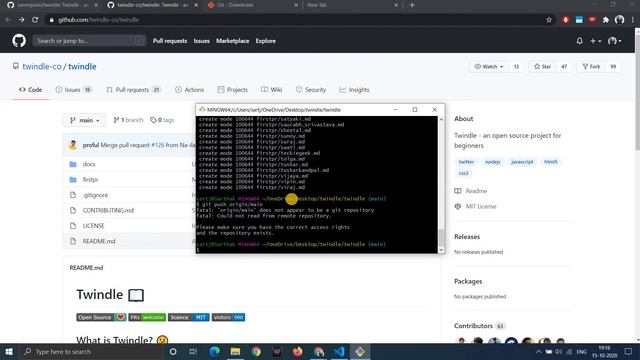Star the twindle repository
The image size is (640, 360).
pyautogui.click(x=542, y=67)
